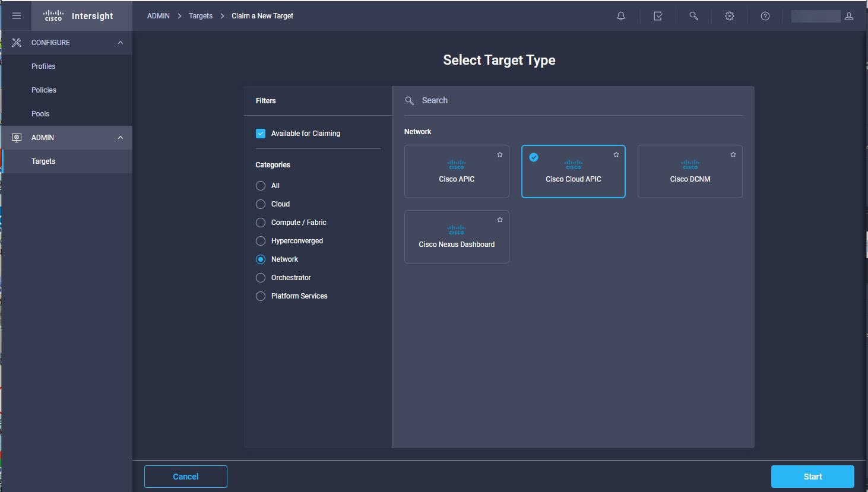Go to the Targets breadcrumb

pos(201,16)
